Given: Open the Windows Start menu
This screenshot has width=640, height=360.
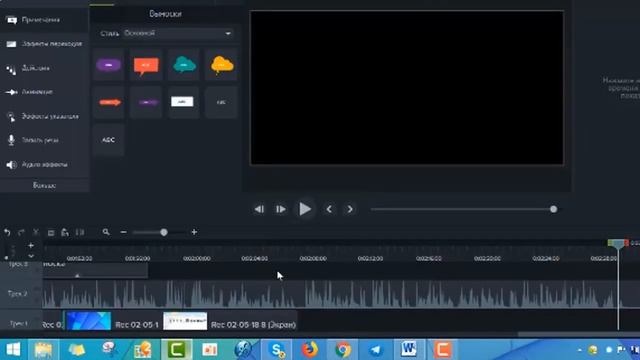Looking at the screenshot, I should pyautogui.click(x=13, y=350).
